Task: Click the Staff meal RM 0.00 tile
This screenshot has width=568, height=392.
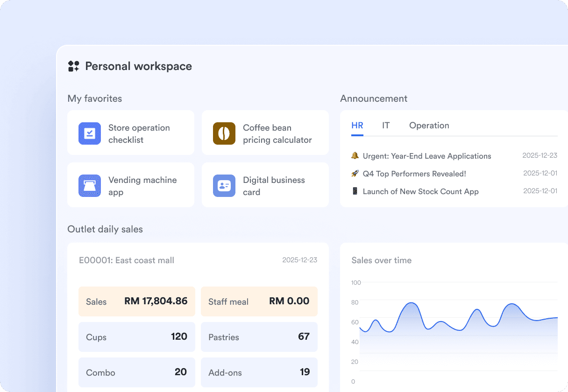Action: (x=259, y=301)
